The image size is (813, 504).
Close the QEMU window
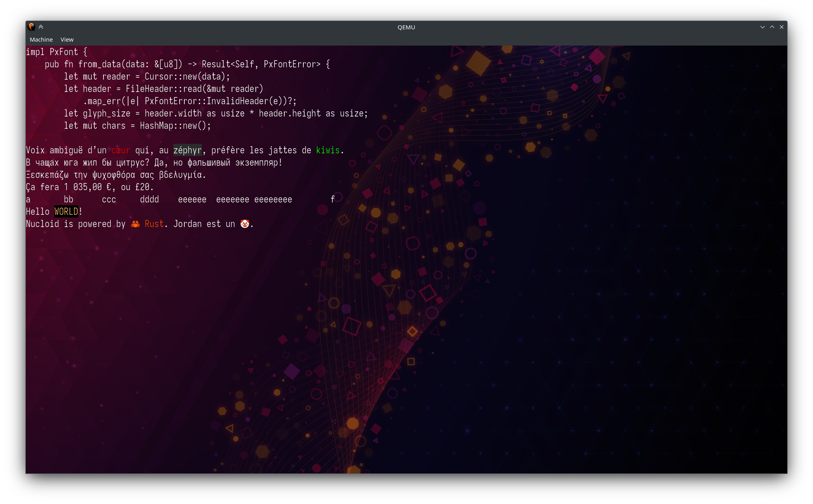click(x=782, y=27)
